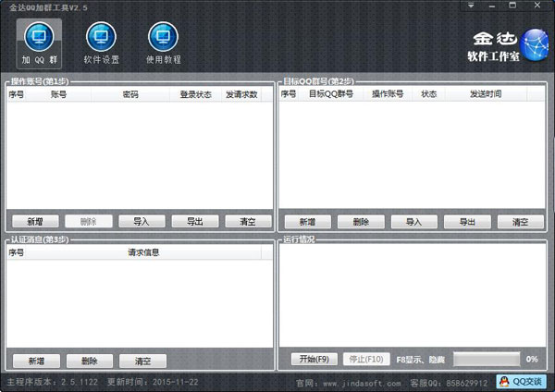555x392 pixels.
Task: Click 登录状态 column header
Action: coord(196,94)
